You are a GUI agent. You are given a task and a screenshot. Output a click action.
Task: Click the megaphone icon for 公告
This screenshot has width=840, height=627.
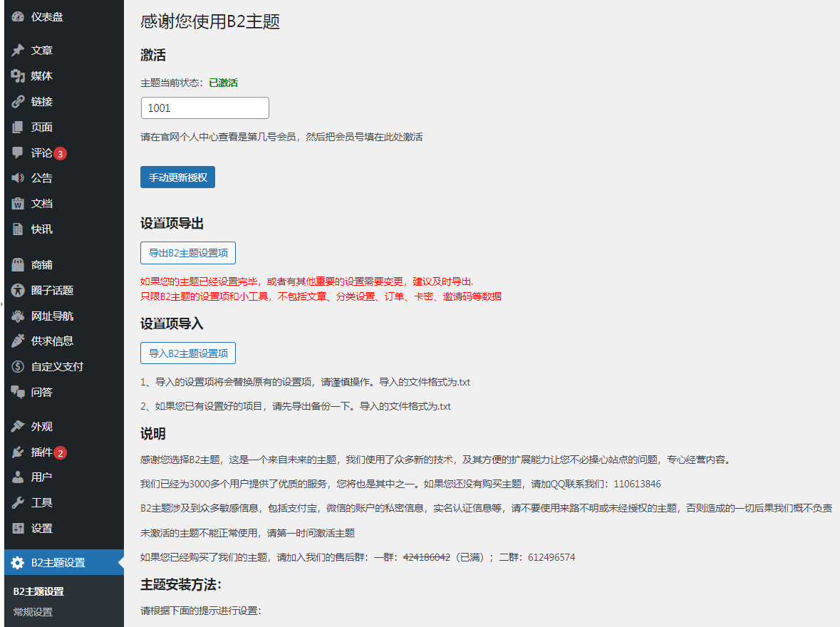point(18,178)
